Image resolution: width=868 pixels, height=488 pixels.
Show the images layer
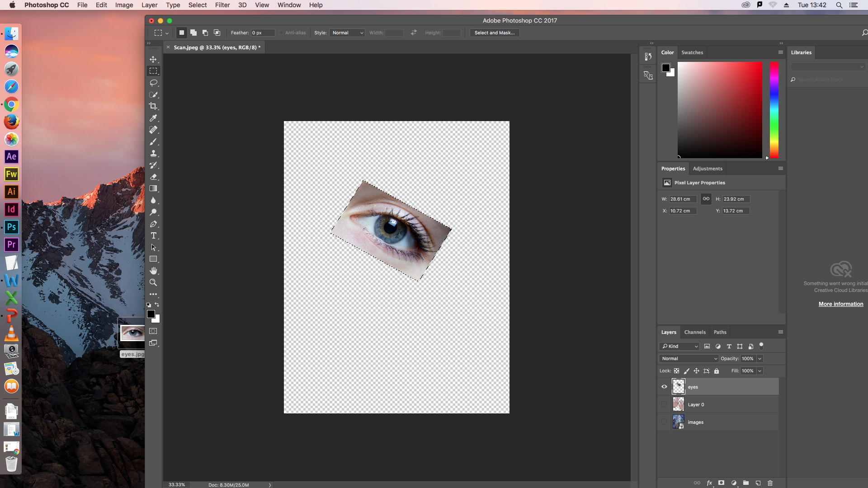664,422
